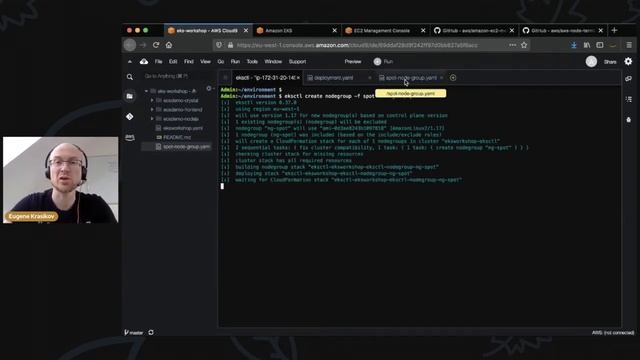640x360 pixels.
Task: Toggle the Firefox sidebar icon
Action: [600, 45]
